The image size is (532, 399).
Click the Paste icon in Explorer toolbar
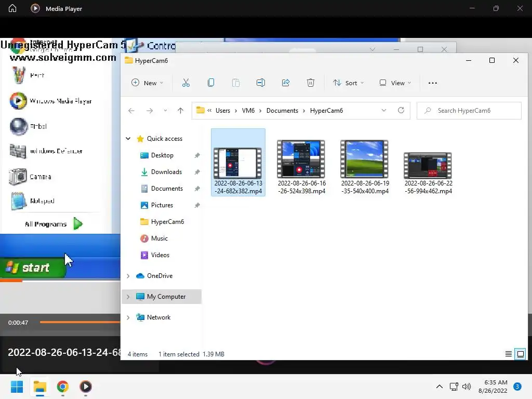tap(236, 83)
